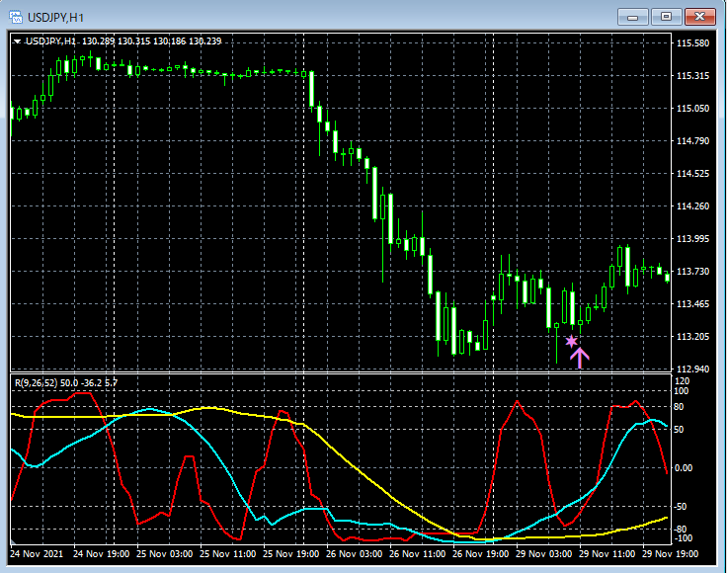This screenshot has height=573, width=728.
Task: Click the chart icon in the title bar
Action: 17,16
